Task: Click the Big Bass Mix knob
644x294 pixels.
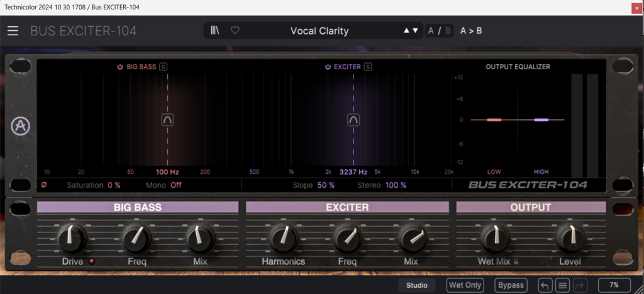Action: pos(201,238)
